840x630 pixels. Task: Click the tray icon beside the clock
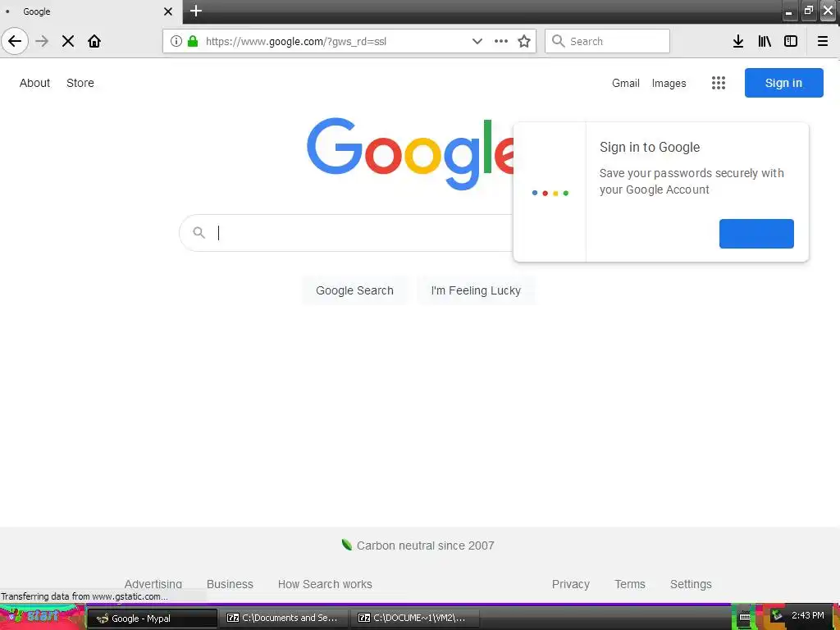(x=776, y=615)
